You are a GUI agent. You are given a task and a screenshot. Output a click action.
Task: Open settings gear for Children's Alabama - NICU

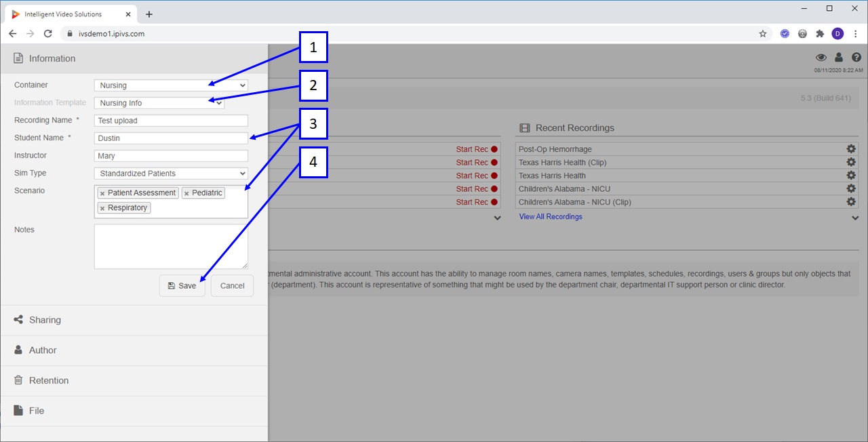pos(851,189)
